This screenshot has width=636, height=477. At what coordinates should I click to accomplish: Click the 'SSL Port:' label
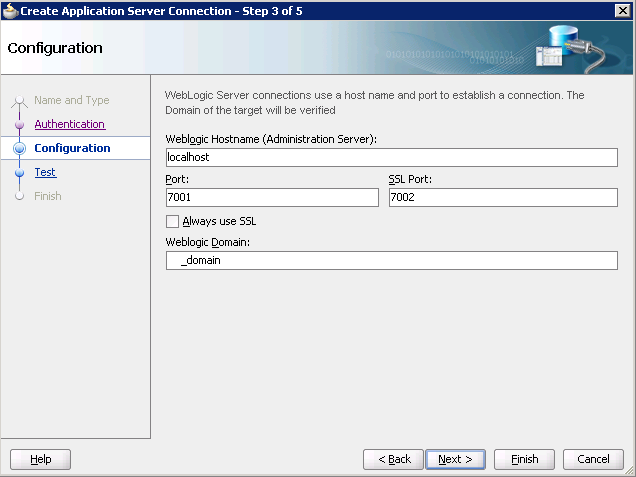(410, 179)
